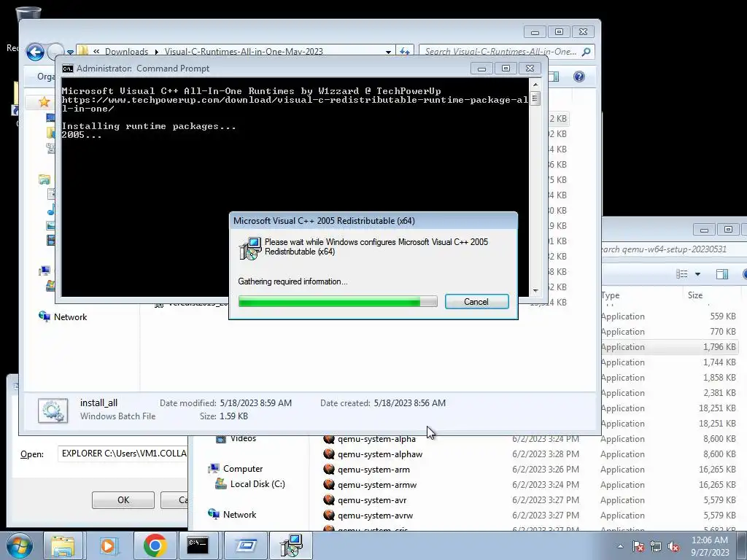Open Local Disk (C:) in qemu window tree

click(x=258, y=484)
